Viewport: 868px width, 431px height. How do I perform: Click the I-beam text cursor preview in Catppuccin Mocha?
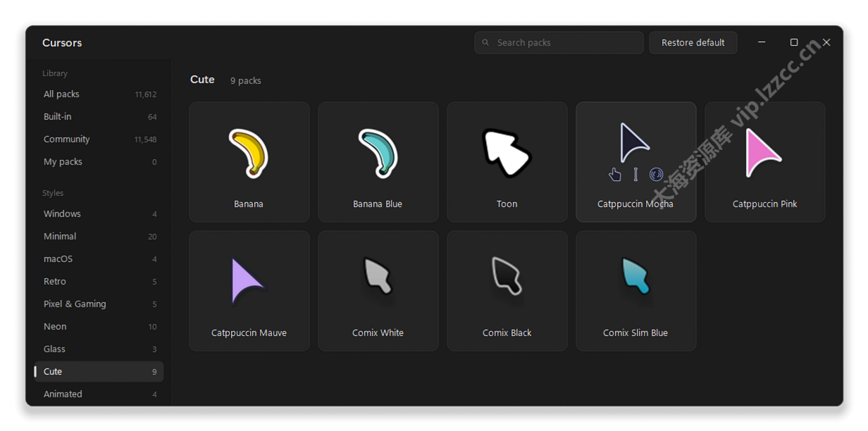635,175
